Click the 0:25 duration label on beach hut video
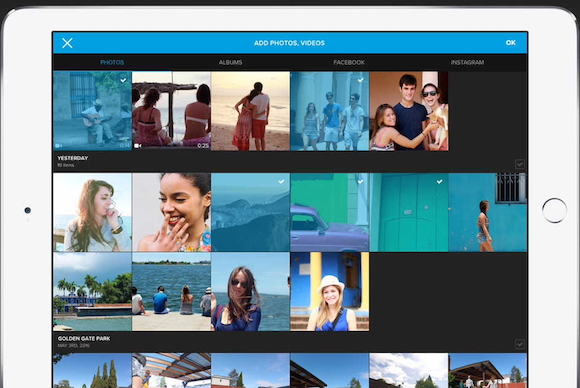Viewport: 580px width, 388px height. point(203,146)
